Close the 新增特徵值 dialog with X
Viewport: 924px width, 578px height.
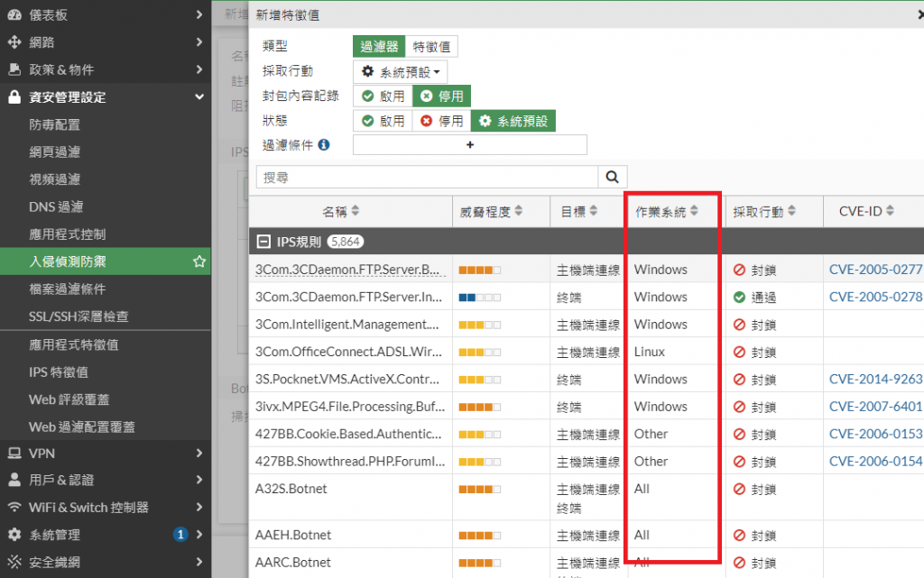pyautogui.click(x=919, y=15)
